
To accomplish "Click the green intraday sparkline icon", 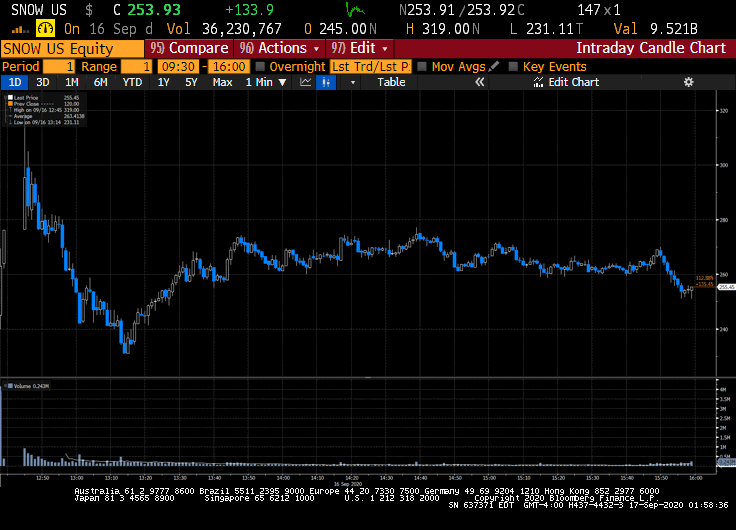I will pos(355,9).
